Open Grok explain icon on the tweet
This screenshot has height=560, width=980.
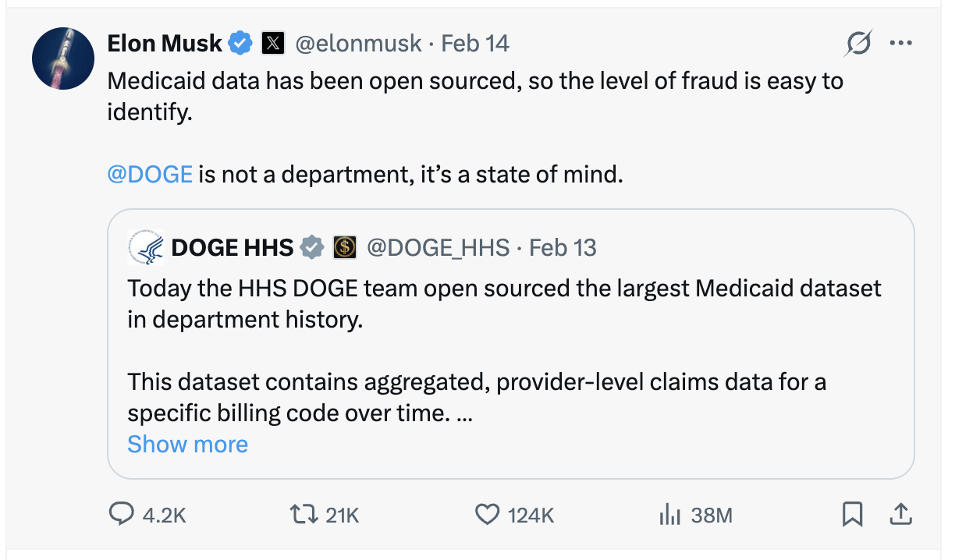858,44
